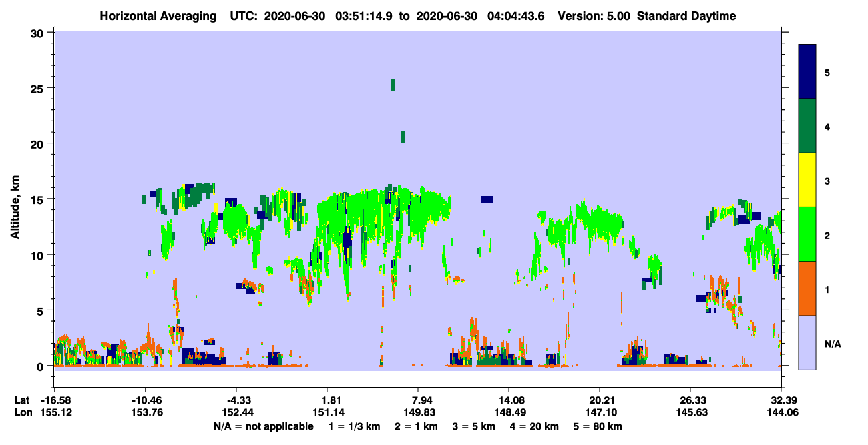Viewport: 868px width, 445px height.
Task: Click the orange color bar segment for level 1
Action: click(807, 288)
